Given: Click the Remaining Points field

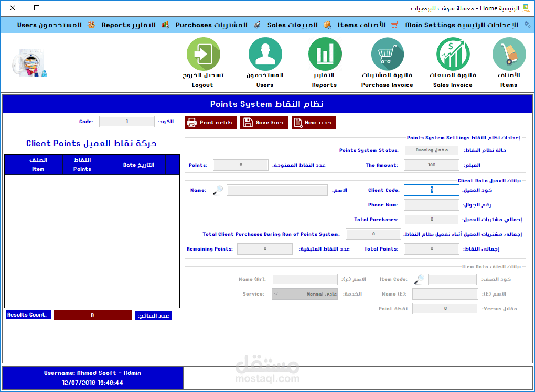Looking at the screenshot, I should 265,249.
